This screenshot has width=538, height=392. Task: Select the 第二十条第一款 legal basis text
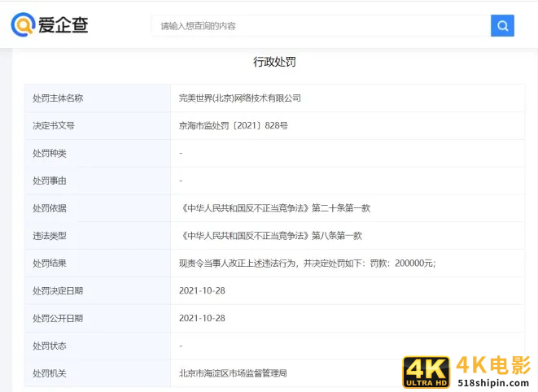(x=341, y=208)
